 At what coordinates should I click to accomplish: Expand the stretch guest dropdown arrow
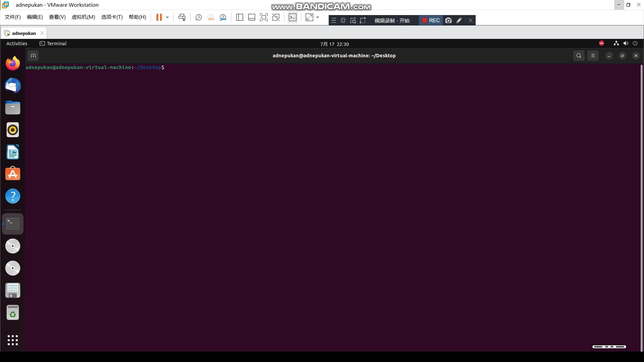(318, 17)
